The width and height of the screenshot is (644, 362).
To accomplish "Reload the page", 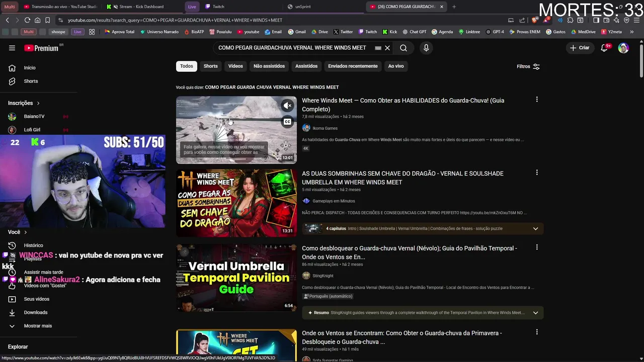I will pos(27,20).
